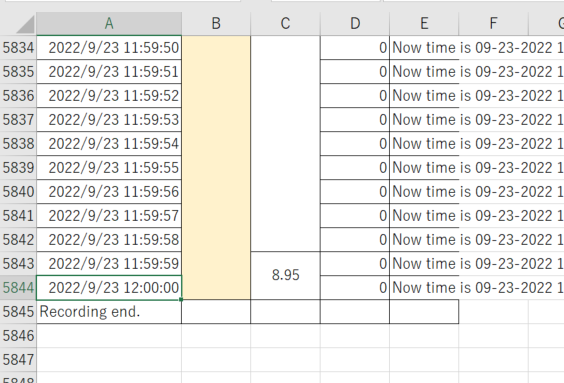Image resolution: width=564 pixels, height=383 pixels.
Task: Select column A header
Action: (x=109, y=24)
